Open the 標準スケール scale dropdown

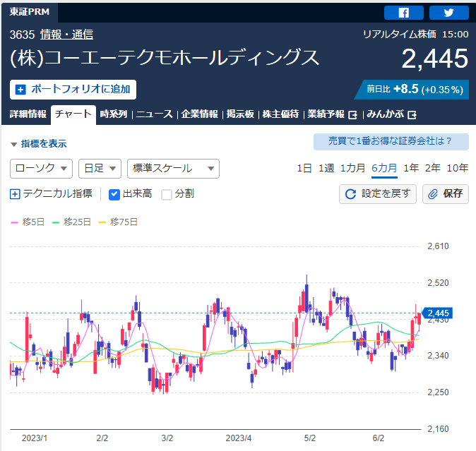click(173, 168)
